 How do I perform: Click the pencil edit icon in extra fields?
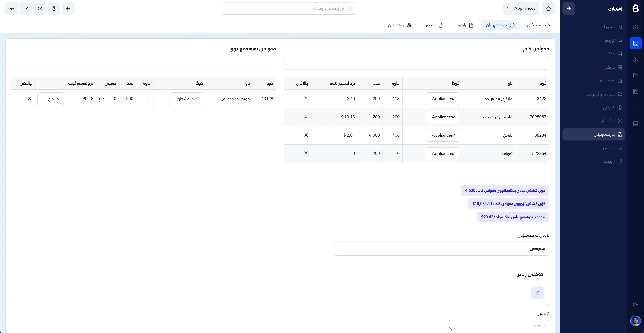537,293
